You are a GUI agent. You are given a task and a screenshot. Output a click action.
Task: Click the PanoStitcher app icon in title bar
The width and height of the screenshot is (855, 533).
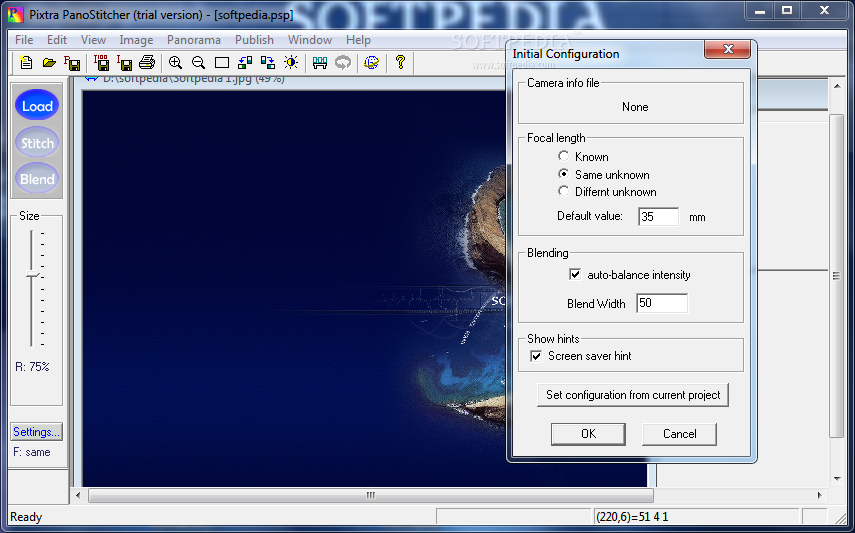(16, 15)
